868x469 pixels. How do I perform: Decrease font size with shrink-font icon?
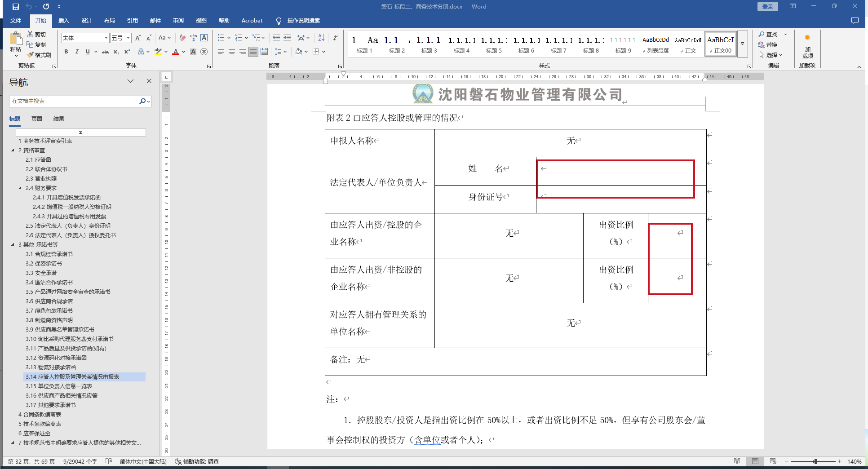click(x=149, y=38)
